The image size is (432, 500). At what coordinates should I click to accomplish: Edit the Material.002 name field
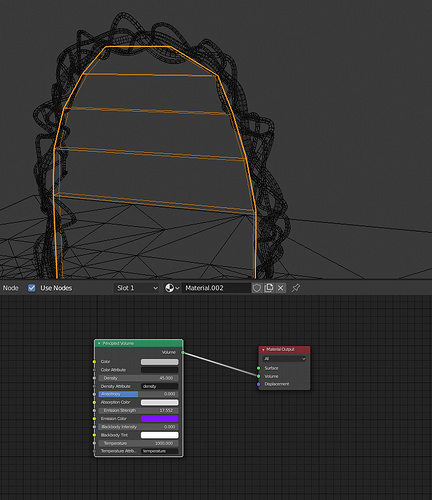[x=216, y=288]
